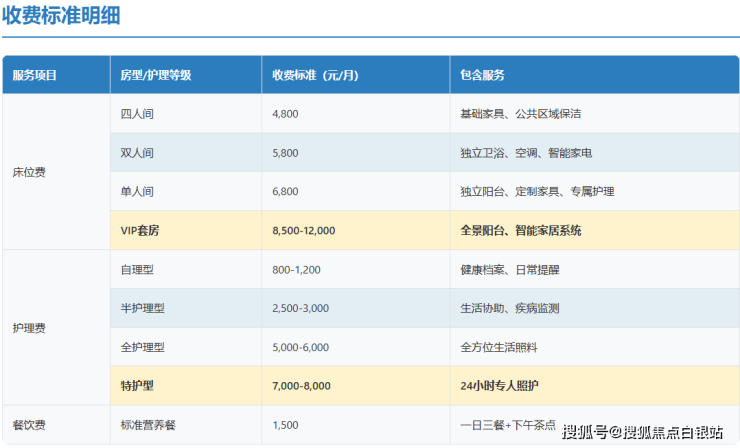The image size is (740, 448).
Task: Click the 床位费 category cell
Action: [29, 172]
